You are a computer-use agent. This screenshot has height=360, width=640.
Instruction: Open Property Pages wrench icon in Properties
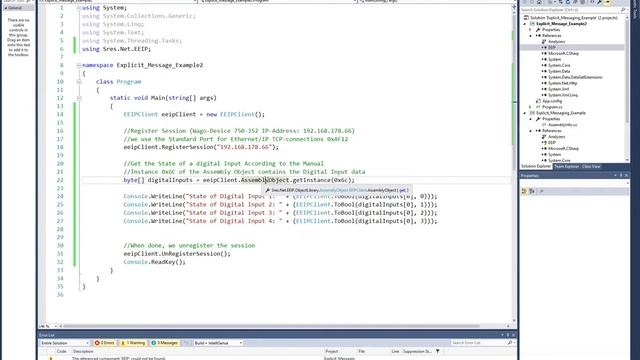click(541, 191)
